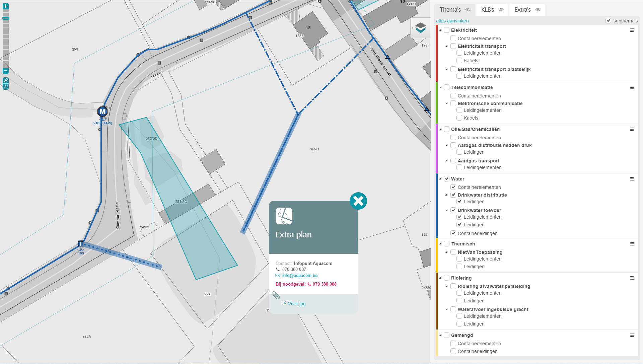Open the info@aquacom.be email link
Screen dimensions: 643x364
300,276
